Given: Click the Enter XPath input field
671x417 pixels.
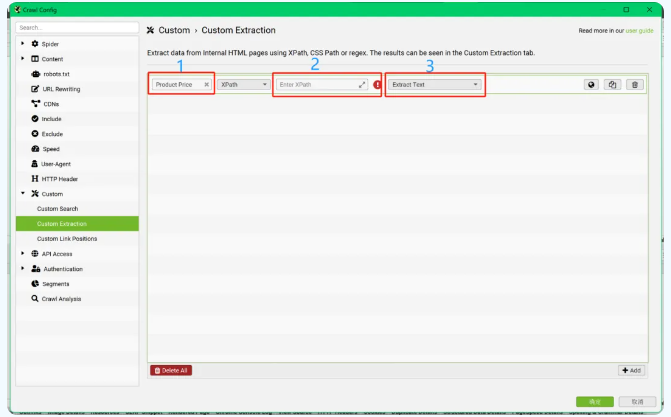Looking at the screenshot, I should [318, 85].
